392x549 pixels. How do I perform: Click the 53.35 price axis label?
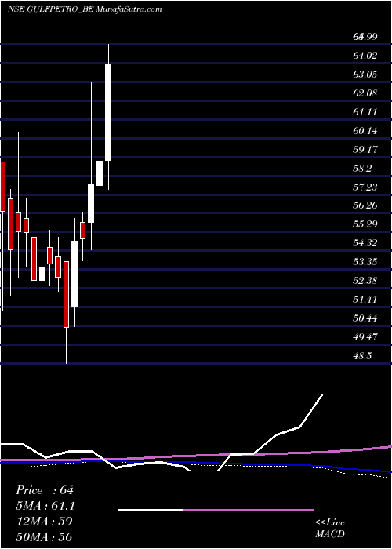coord(365,261)
